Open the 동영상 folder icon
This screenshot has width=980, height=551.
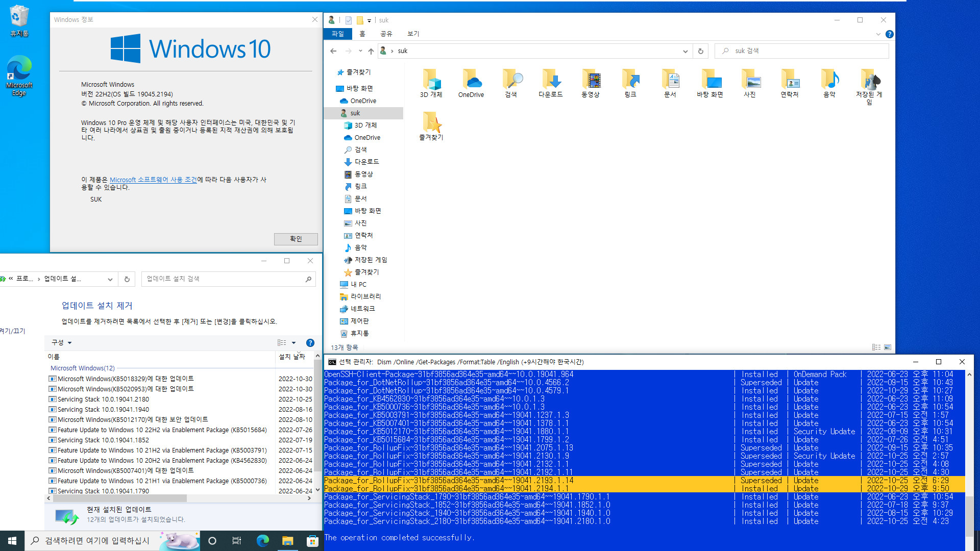click(590, 83)
